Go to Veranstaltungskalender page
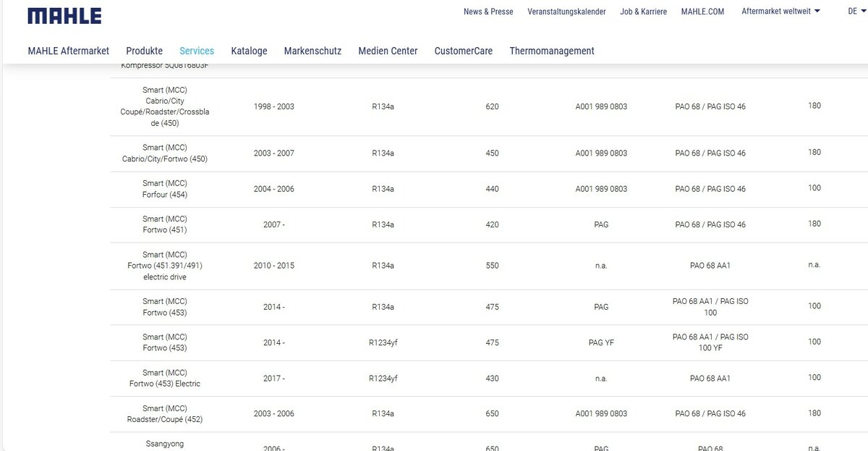This screenshot has width=868, height=451. [566, 12]
